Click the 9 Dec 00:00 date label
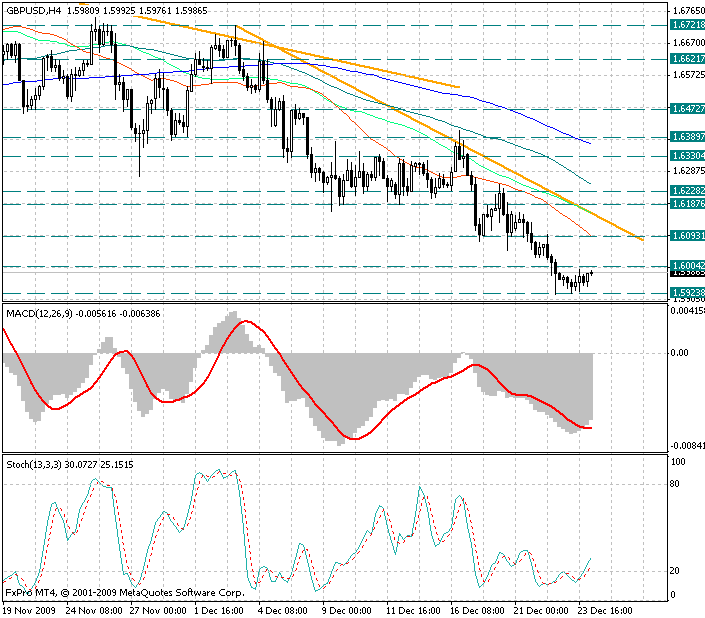Viewport: 705px width, 618px height. coord(347,611)
